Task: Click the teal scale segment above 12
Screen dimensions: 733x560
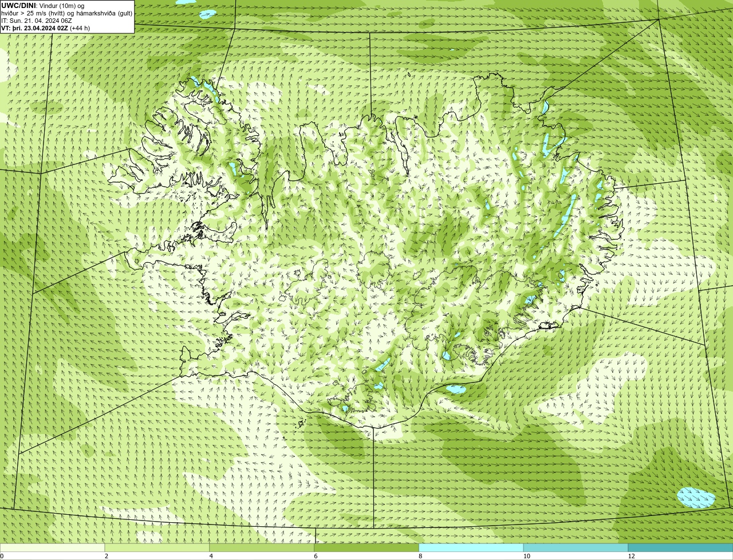Action: pos(680,548)
